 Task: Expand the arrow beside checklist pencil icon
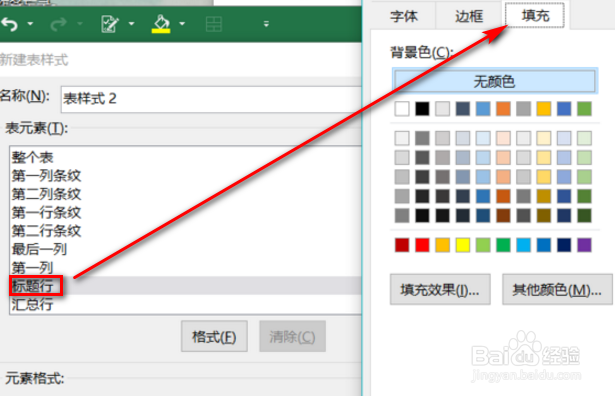tap(131, 24)
